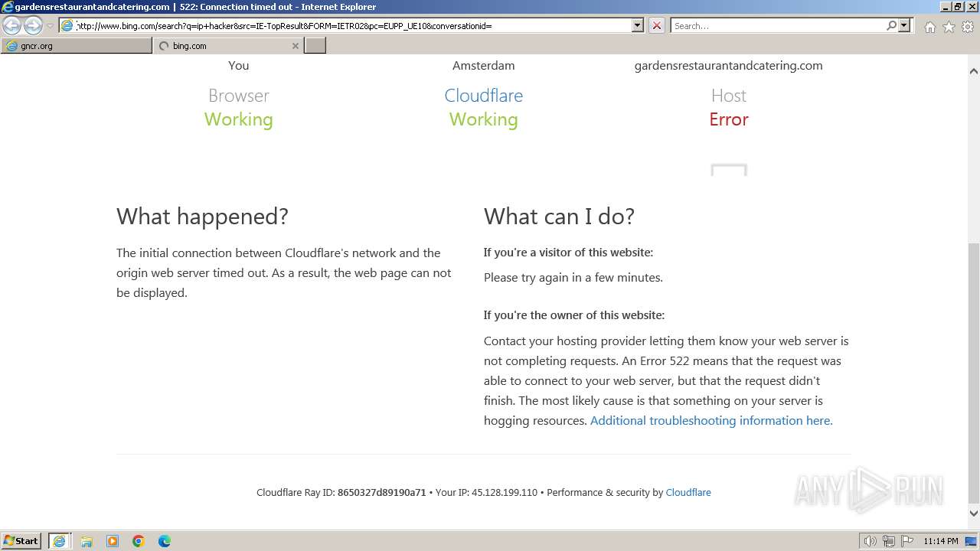Open a new tab button

click(x=315, y=46)
